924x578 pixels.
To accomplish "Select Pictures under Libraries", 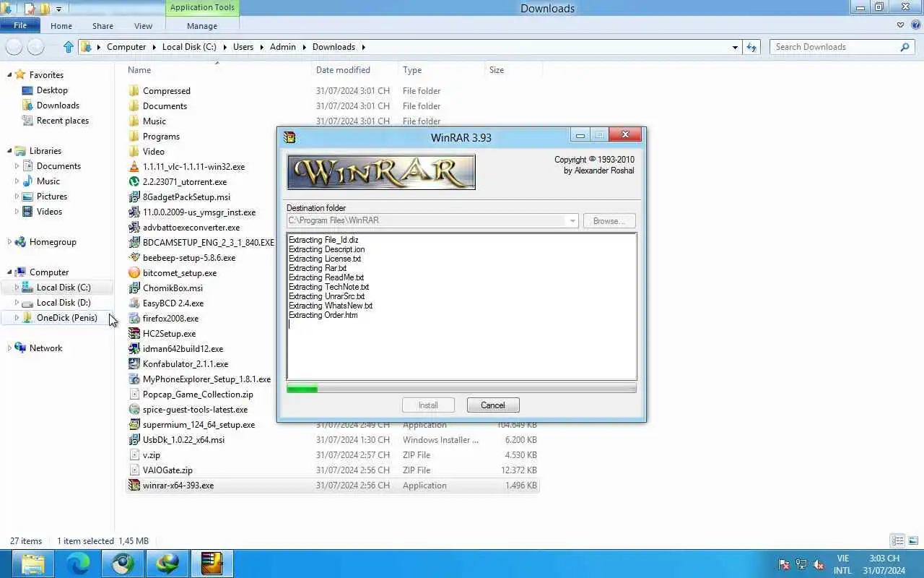I will [x=52, y=197].
